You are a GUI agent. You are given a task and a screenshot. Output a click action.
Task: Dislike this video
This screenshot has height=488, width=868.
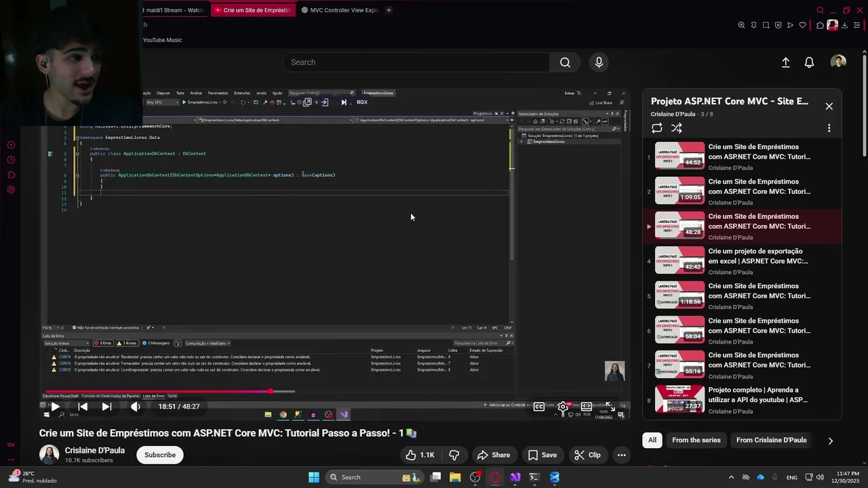tap(454, 455)
